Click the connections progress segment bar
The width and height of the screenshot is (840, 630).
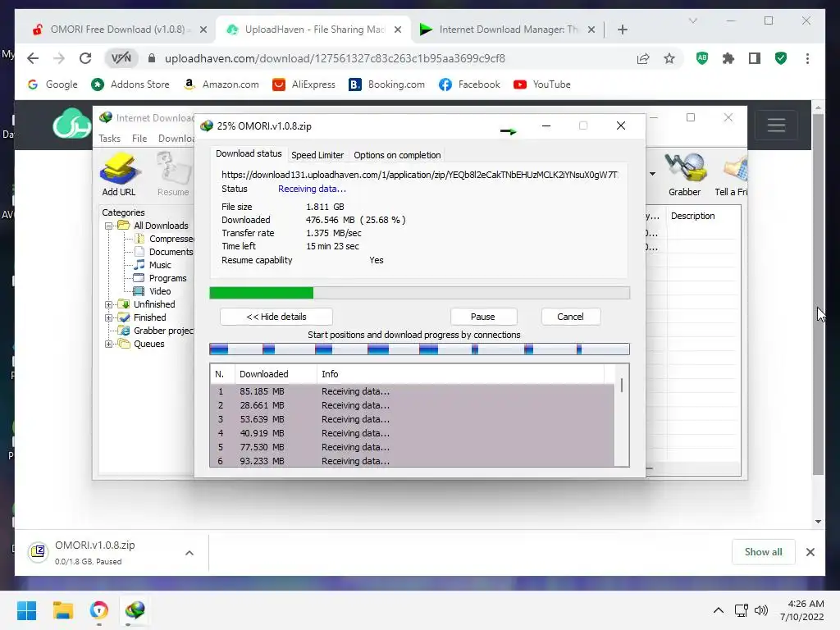click(419, 349)
